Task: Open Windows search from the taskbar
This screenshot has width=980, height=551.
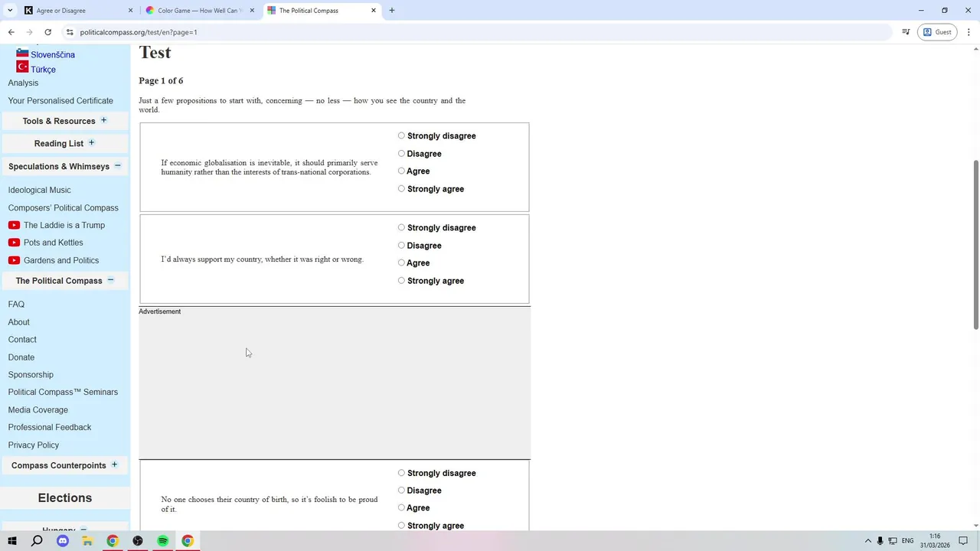Action: tap(37, 541)
